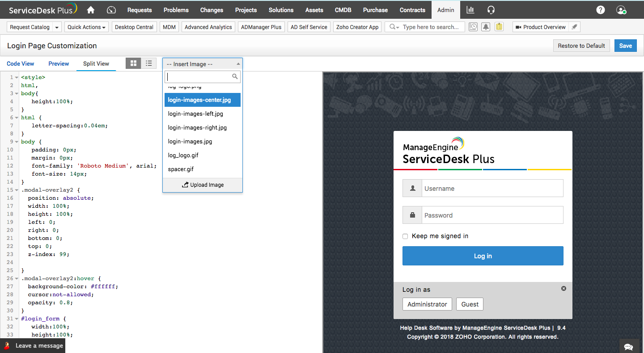Open ADManager Plus
Screen dimensions: 644x353
coord(261,27)
